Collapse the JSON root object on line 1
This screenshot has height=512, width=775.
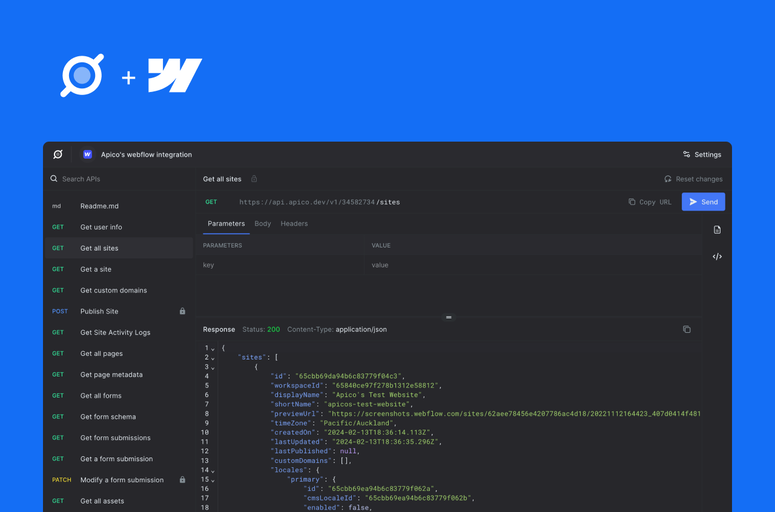213,349
